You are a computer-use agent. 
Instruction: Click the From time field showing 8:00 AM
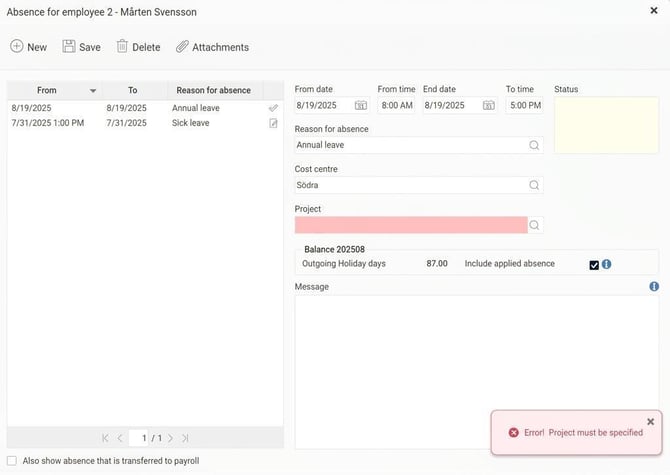tap(397, 105)
